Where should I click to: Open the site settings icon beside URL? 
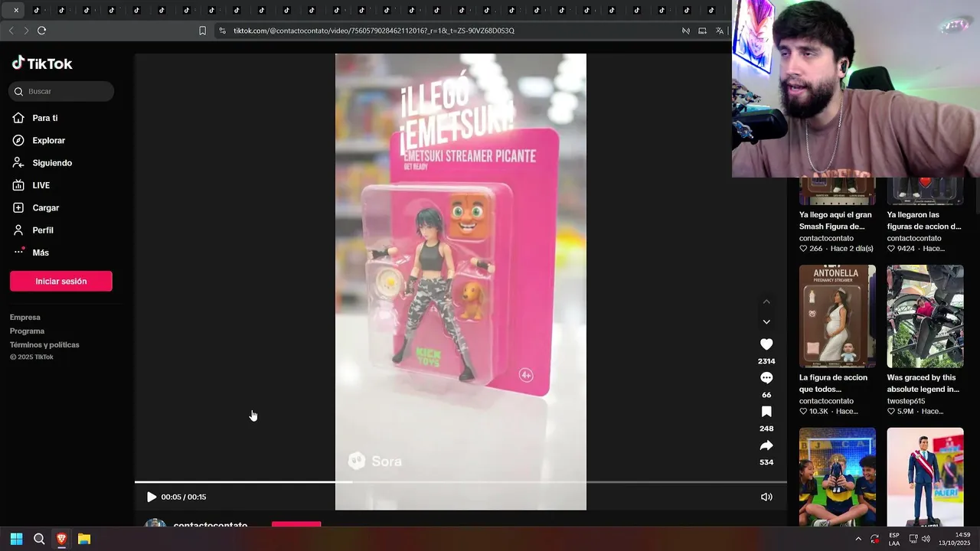pyautogui.click(x=222, y=31)
